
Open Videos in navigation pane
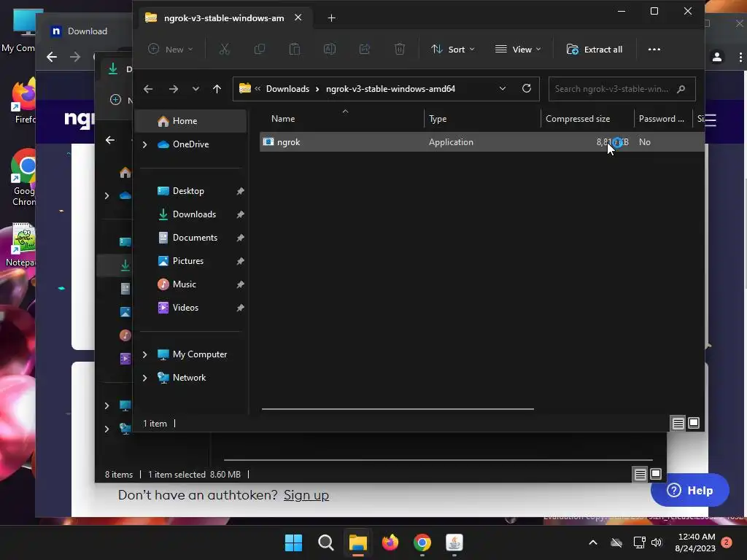point(191,308)
